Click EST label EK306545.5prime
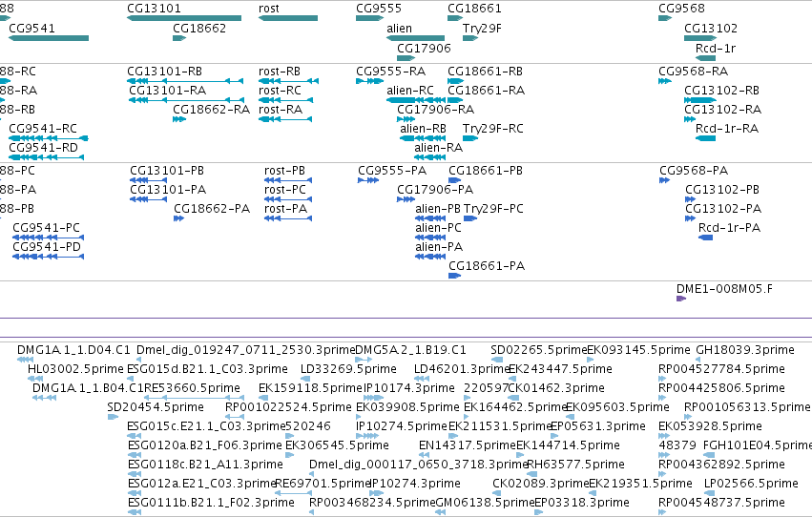812x517 pixels. pyautogui.click(x=337, y=445)
